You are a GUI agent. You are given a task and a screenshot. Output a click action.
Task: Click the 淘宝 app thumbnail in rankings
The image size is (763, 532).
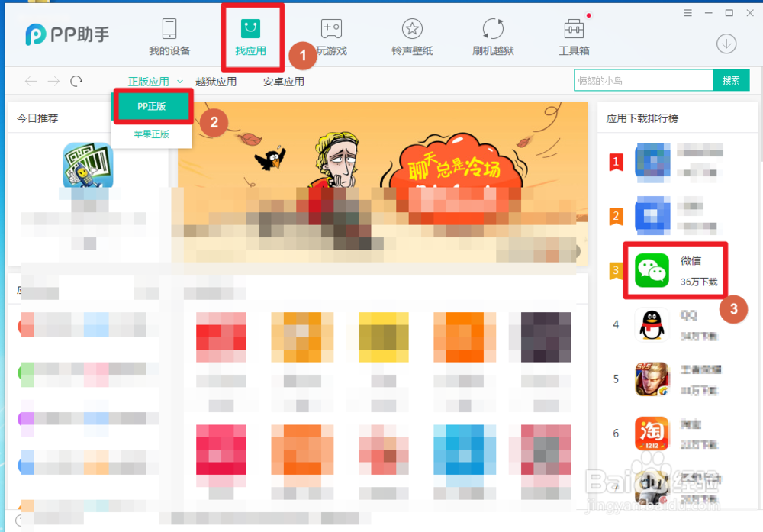click(x=652, y=433)
